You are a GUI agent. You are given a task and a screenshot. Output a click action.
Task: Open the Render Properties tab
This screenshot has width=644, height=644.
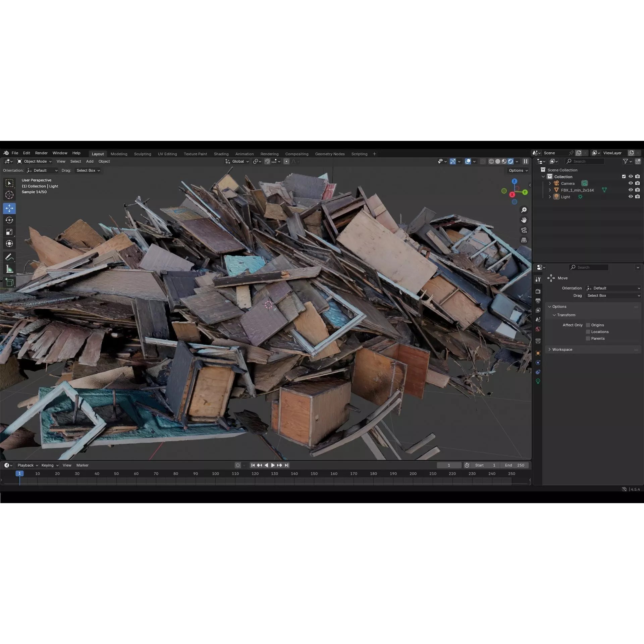point(538,291)
